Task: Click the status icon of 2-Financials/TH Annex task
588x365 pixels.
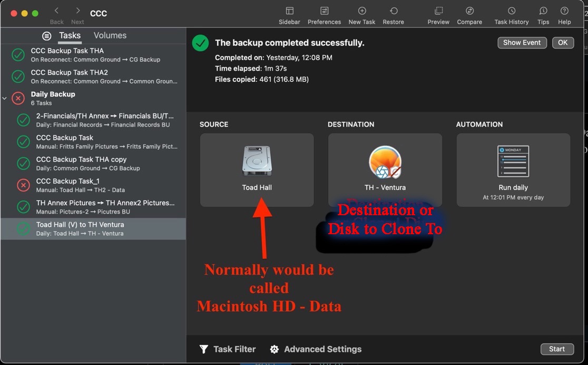Action: [23, 120]
